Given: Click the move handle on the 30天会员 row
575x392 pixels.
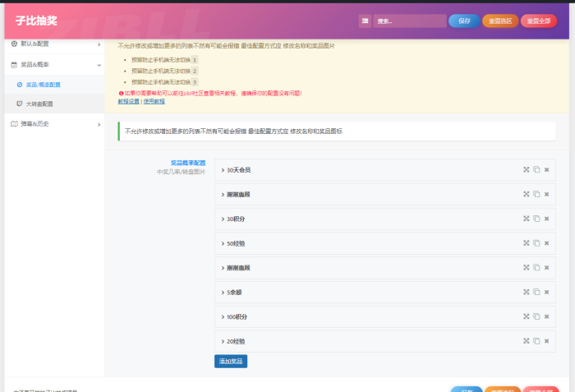Looking at the screenshot, I should pos(527,169).
